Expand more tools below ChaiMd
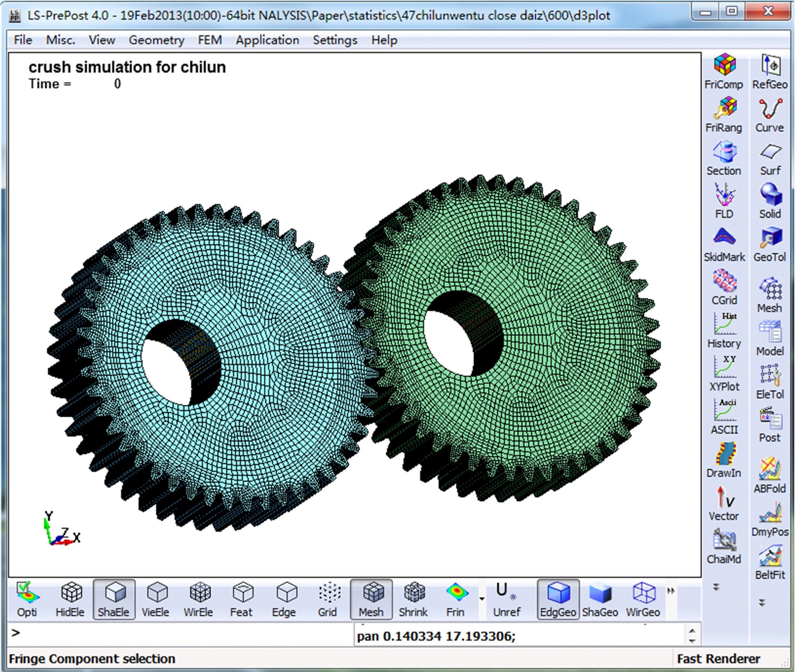 click(716, 587)
